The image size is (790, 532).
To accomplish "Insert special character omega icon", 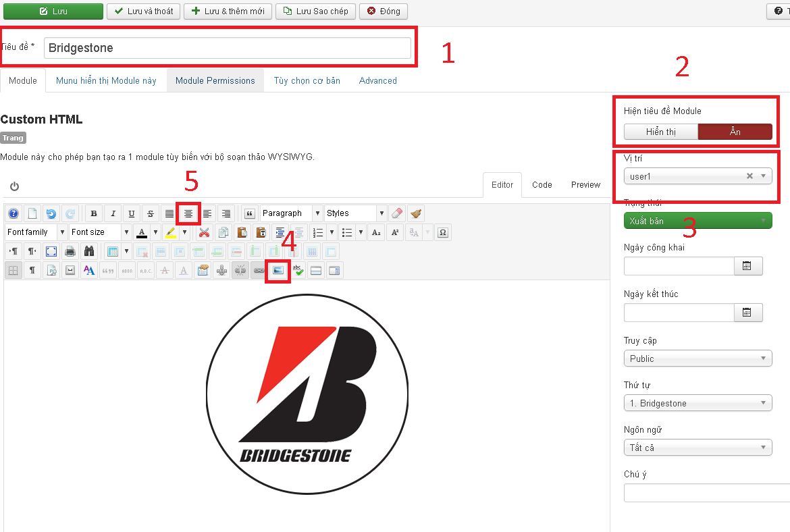I will (x=443, y=232).
